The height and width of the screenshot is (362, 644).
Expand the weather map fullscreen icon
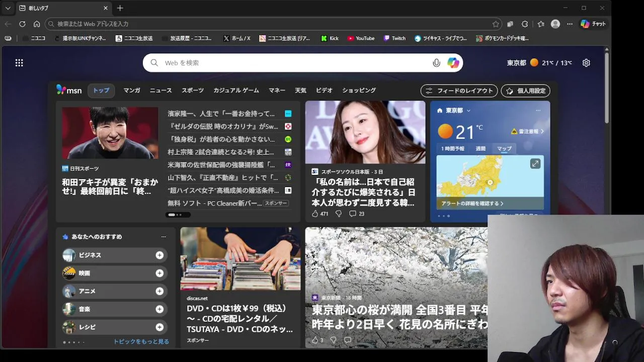pos(535,164)
